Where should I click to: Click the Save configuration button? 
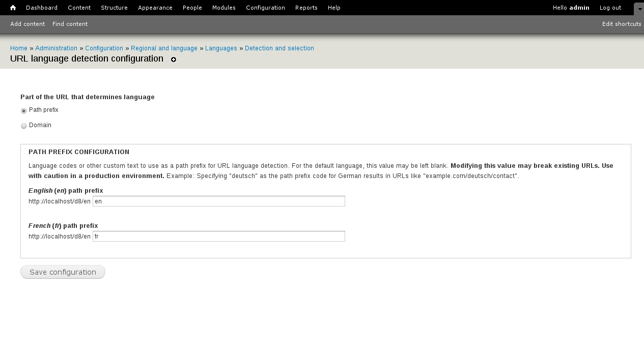(63, 272)
